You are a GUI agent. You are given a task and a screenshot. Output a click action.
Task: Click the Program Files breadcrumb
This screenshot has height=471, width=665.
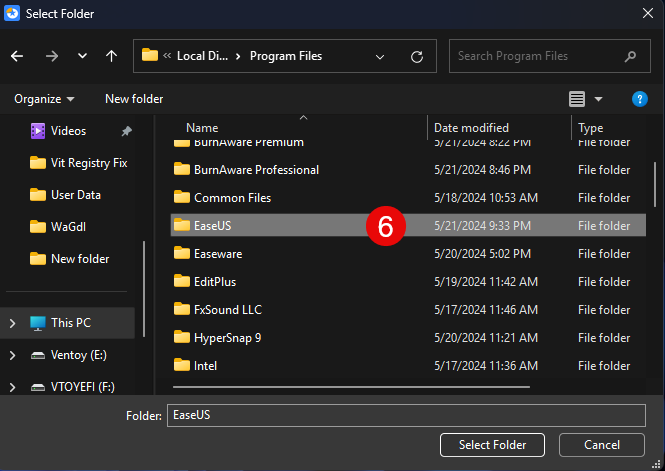pos(286,56)
